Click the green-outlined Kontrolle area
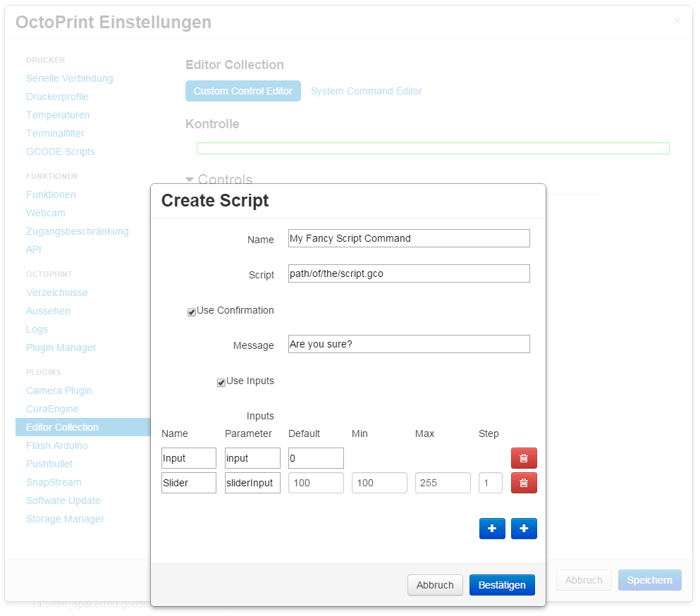 433,148
